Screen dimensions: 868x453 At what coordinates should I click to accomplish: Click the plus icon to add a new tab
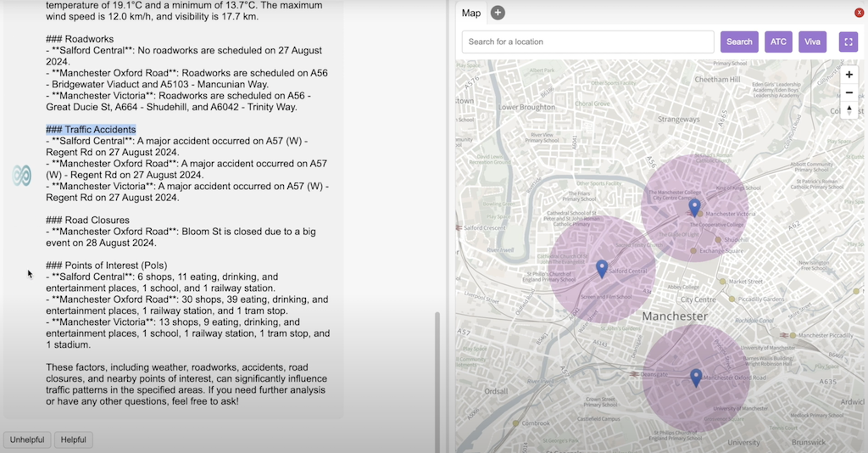point(498,13)
